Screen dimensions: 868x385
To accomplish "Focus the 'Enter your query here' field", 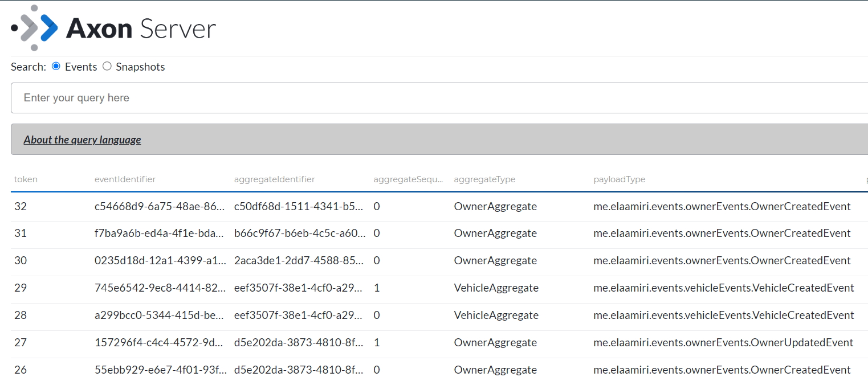I will coord(439,98).
